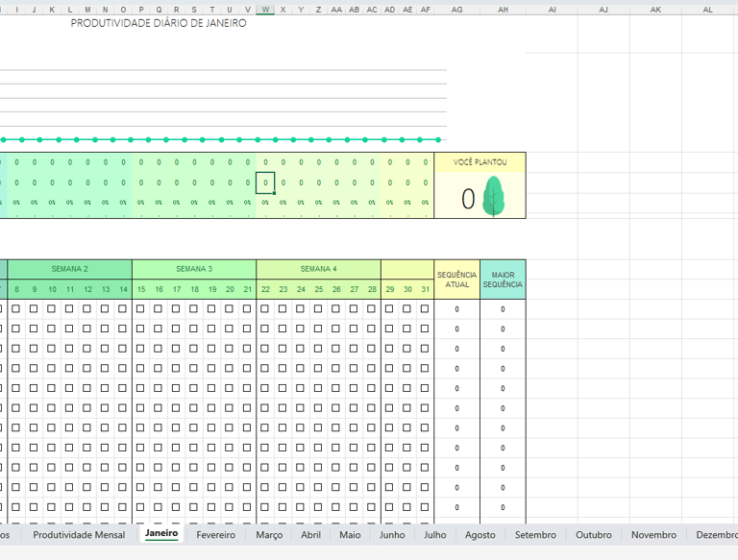Switch to the Fevereiro sheet tab
The image size is (738, 560).
point(215,535)
